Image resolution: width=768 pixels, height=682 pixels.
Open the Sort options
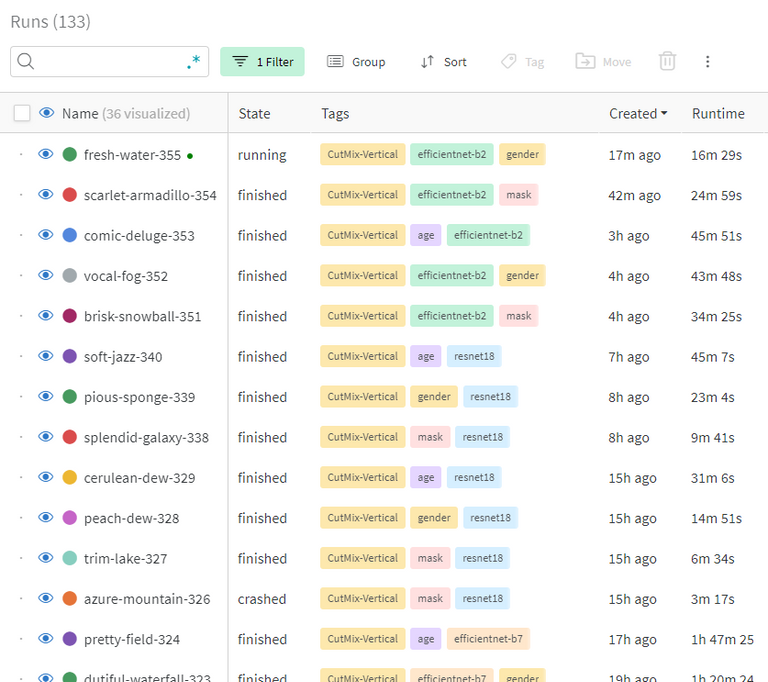pyautogui.click(x=444, y=62)
